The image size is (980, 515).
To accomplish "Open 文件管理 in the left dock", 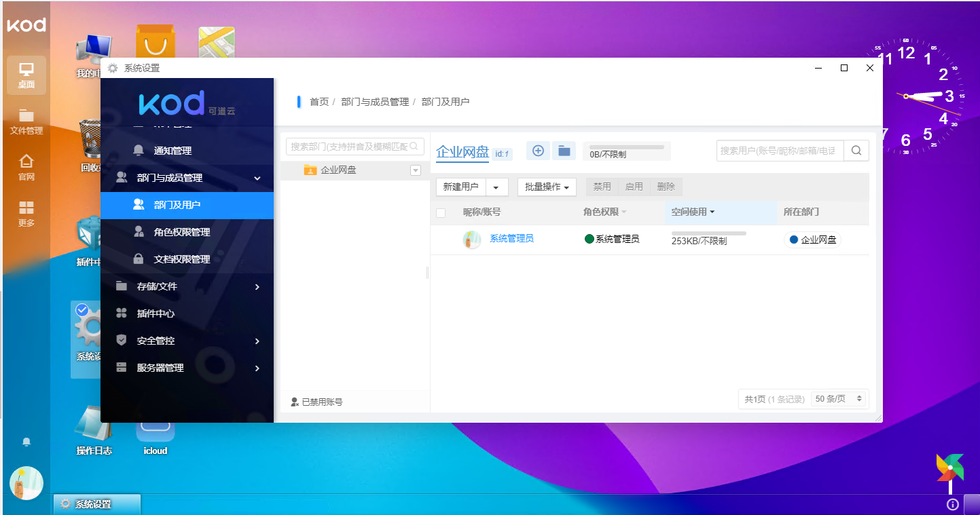I will pyautogui.click(x=26, y=121).
